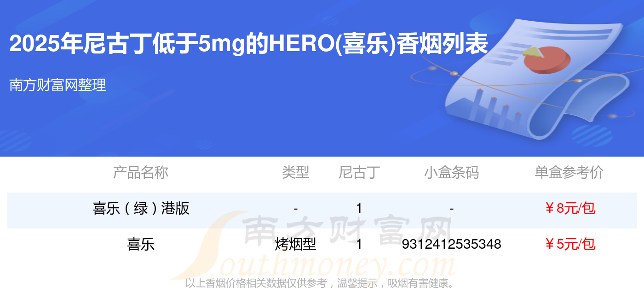Select the 小盒条码 column header

click(x=451, y=172)
